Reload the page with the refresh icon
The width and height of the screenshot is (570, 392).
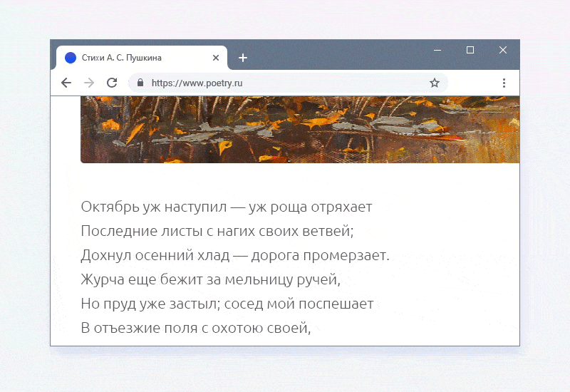point(112,83)
